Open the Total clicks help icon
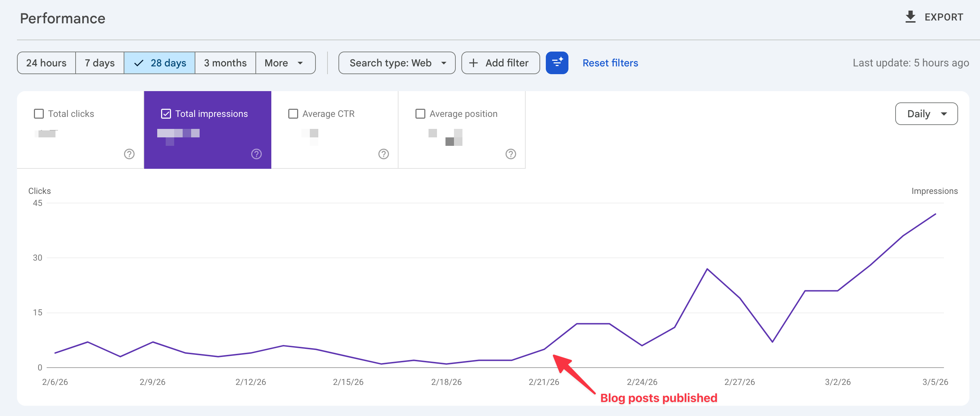The image size is (980, 416). (129, 154)
